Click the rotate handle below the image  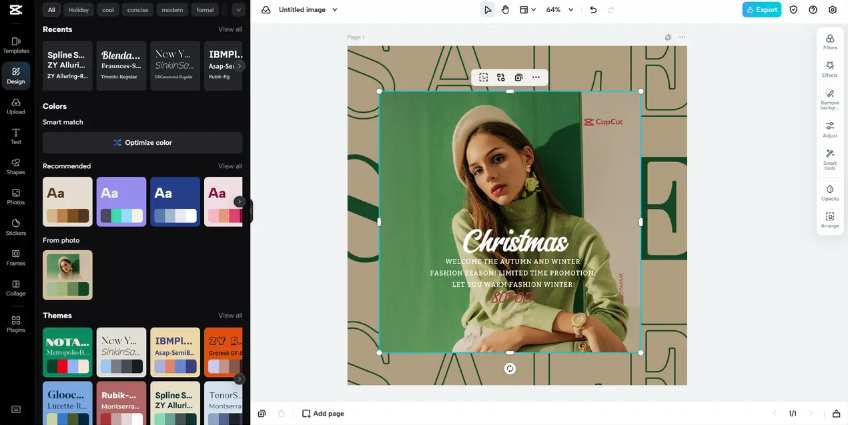pyautogui.click(x=509, y=368)
